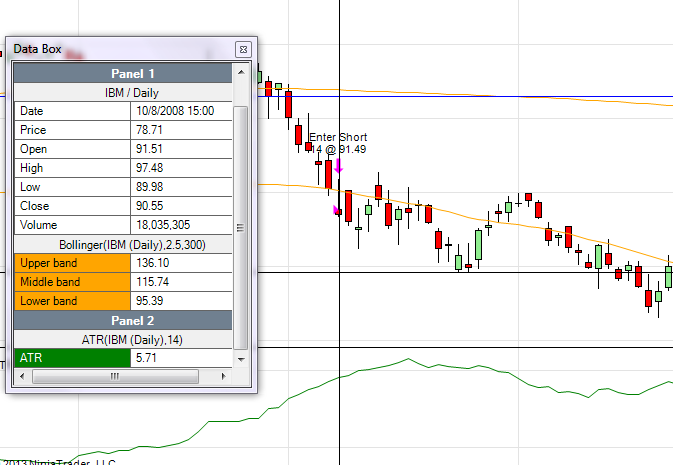Click the Bollinger(IBM (Daily),2.5,300) row
This screenshot has width=673, height=465.
coord(123,244)
